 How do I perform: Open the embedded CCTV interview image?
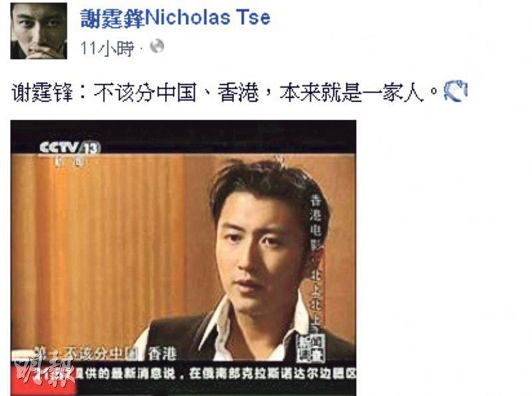coord(184,258)
